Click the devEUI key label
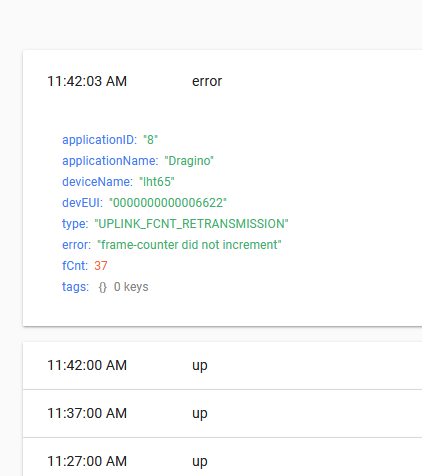The image size is (422, 476). pyautogui.click(x=82, y=203)
